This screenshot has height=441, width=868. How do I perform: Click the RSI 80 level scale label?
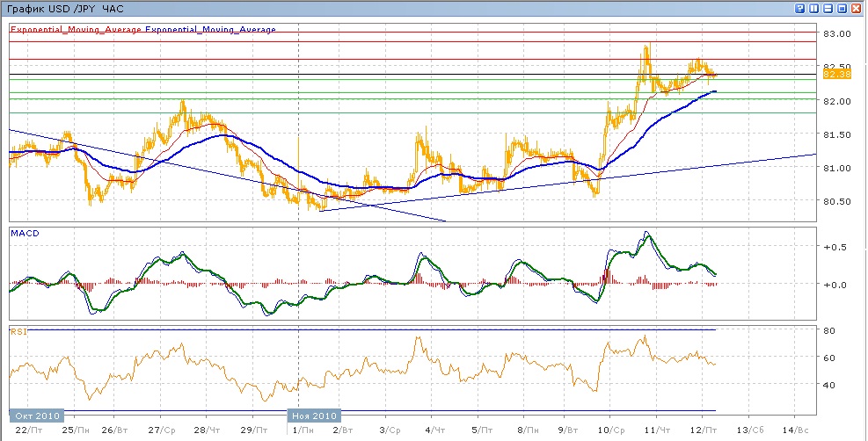point(828,330)
